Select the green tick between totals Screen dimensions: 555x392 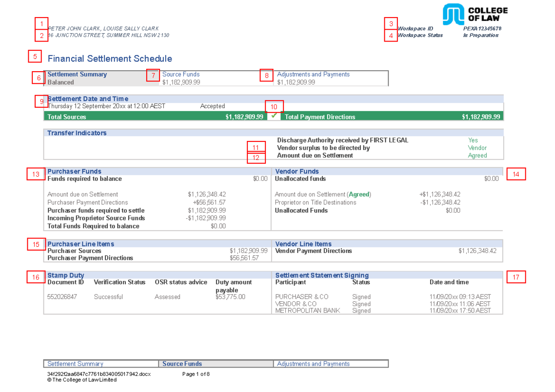pyautogui.click(x=274, y=116)
